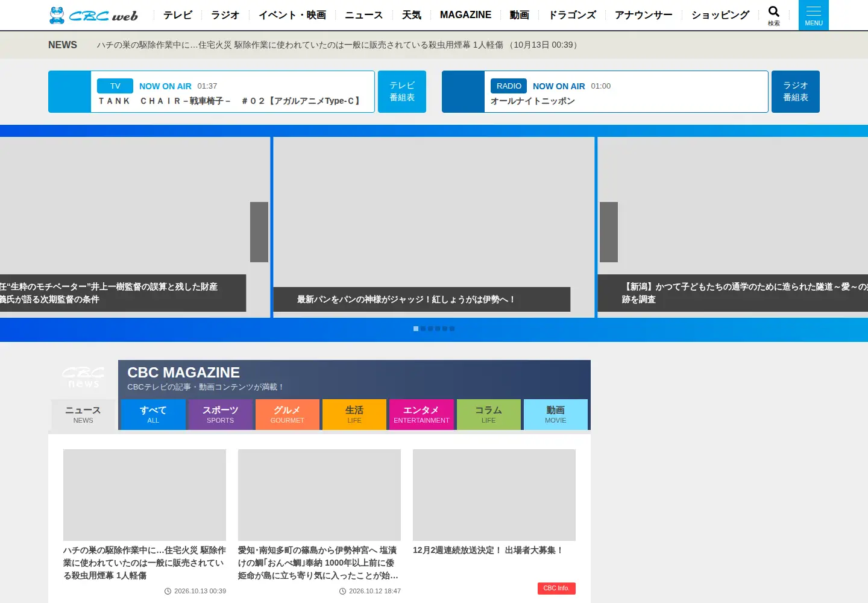Image resolution: width=868 pixels, height=603 pixels.
Task: Open ドラゴンズ navigation item
Action: [x=572, y=14]
